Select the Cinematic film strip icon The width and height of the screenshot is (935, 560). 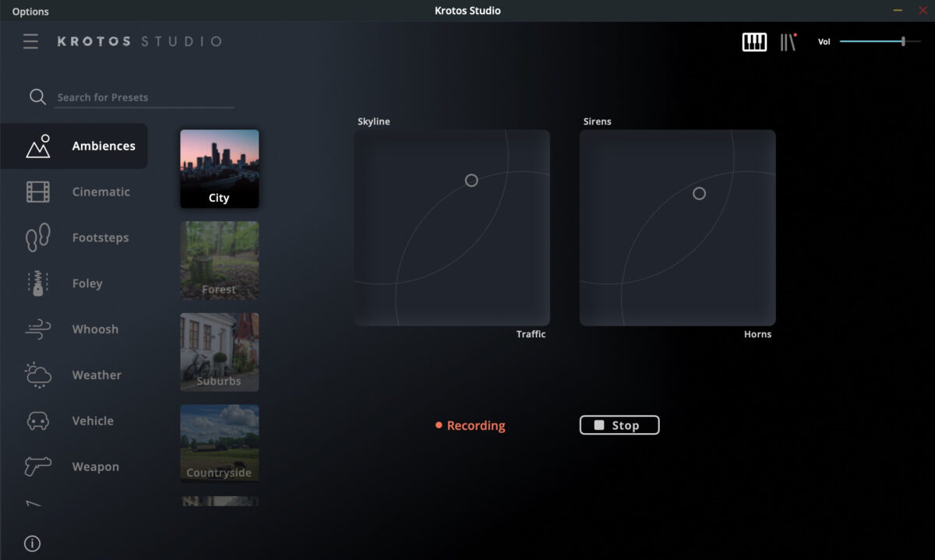point(37,192)
